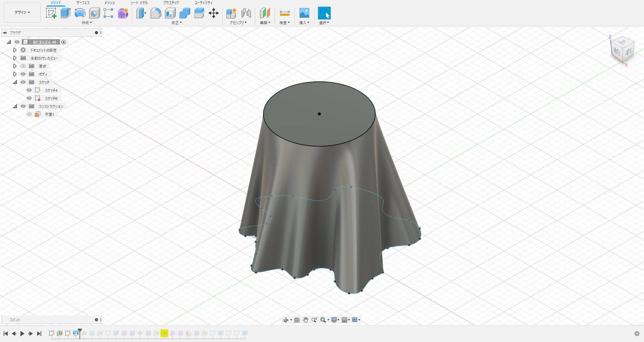The height and width of the screenshot is (342, 644).
Task: Toggle visibility of スケッチ6
Action: point(29,98)
